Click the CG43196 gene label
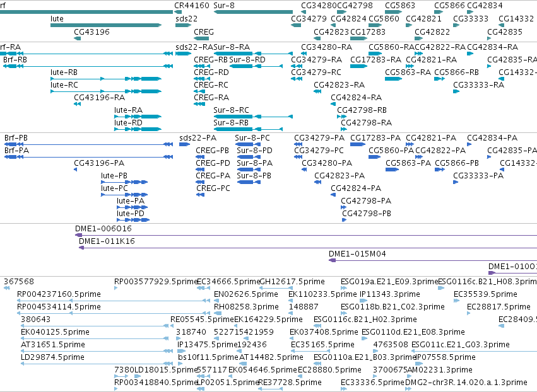 coord(91,32)
